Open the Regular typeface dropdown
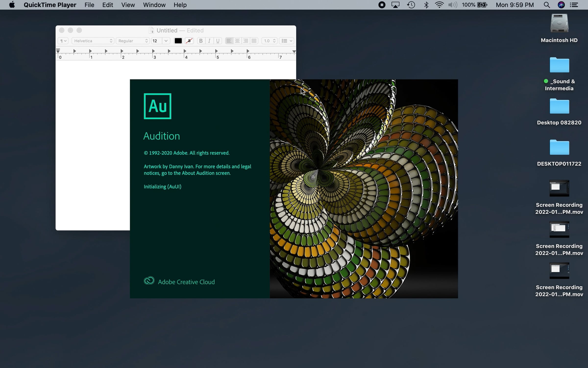Viewport: 588px width, 368px height. (x=133, y=41)
